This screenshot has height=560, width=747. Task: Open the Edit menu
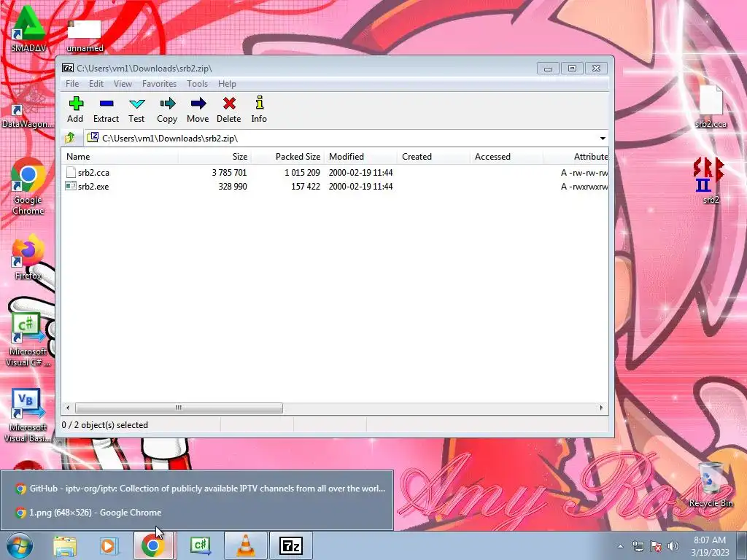[96, 84]
